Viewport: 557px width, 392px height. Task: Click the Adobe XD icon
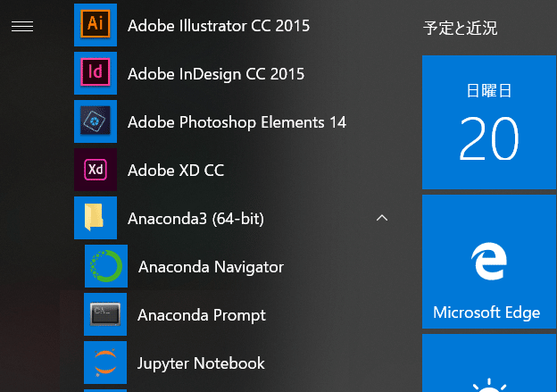[96, 170]
